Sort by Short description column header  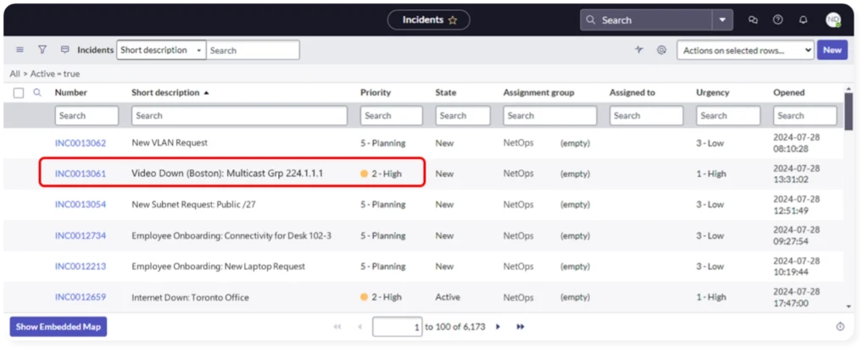pos(165,92)
